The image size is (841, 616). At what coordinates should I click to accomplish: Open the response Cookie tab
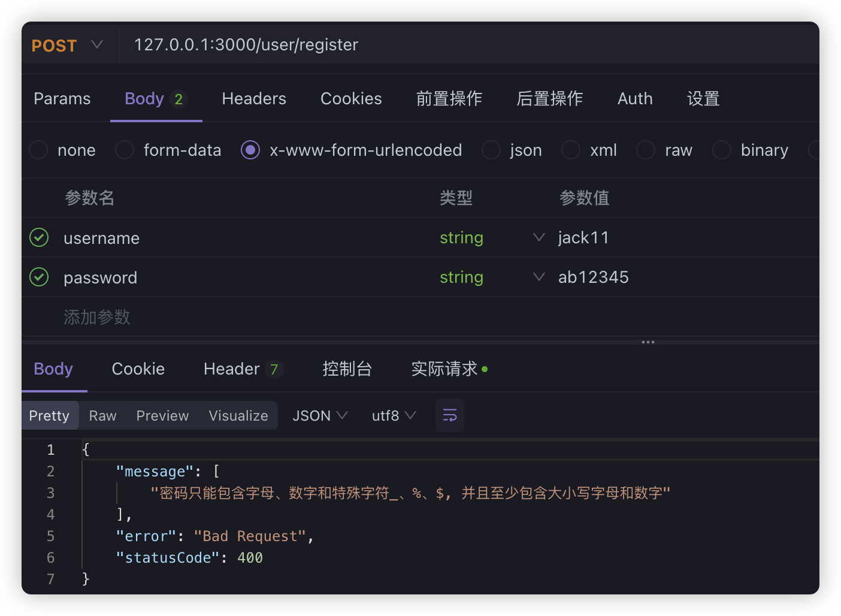click(138, 369)
